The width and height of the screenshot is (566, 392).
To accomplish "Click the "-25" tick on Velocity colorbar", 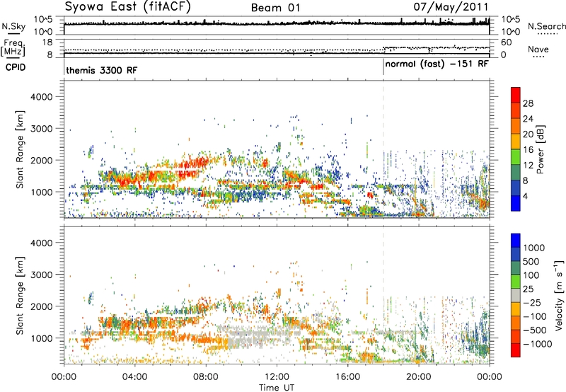I will 532,303.
